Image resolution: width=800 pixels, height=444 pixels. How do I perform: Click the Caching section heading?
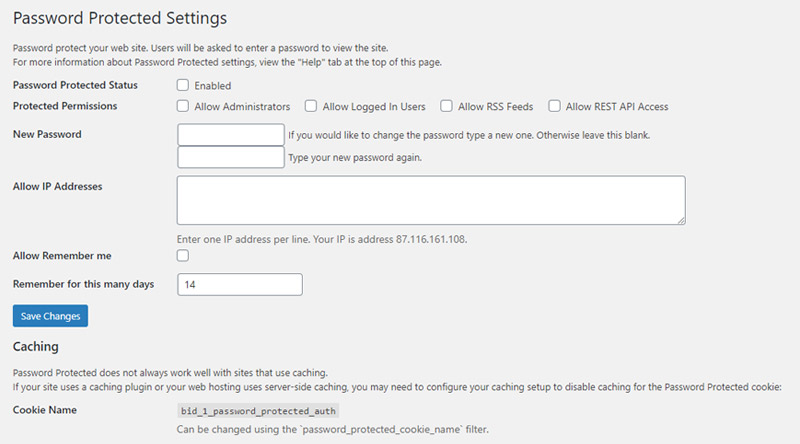coord(36,347)
